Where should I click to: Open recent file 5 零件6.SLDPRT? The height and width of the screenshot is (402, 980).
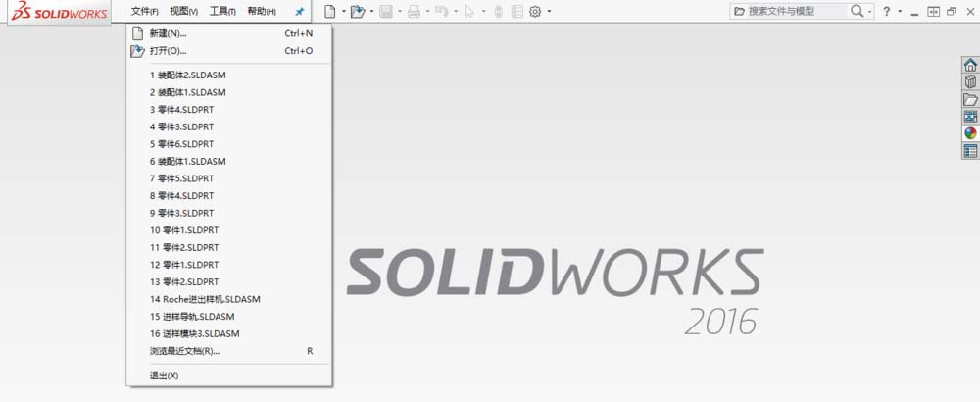point(228,144)
